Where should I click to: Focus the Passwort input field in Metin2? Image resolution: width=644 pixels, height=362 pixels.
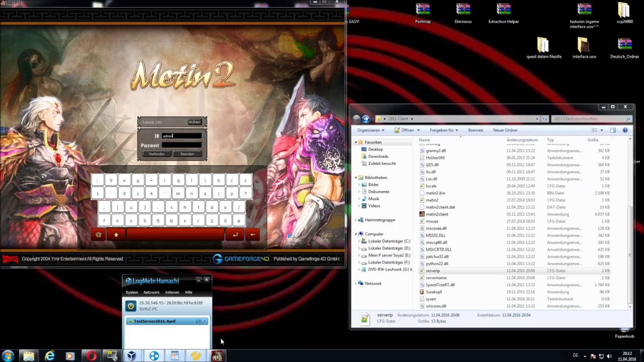click(x=182, y=145)
